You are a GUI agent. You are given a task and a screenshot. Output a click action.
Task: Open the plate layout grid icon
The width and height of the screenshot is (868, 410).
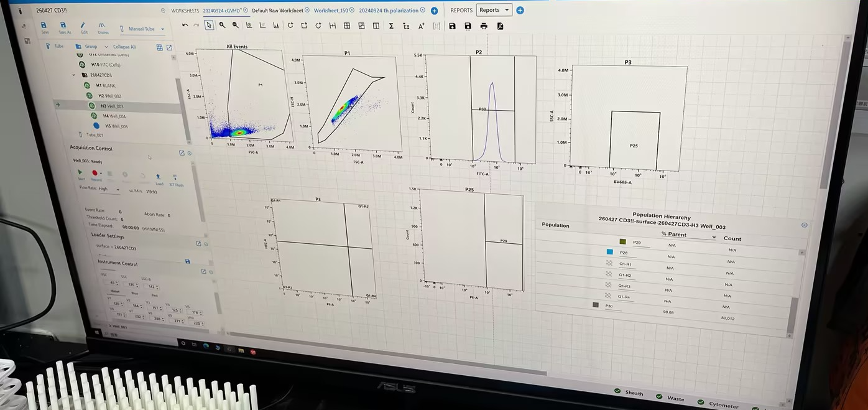click(160, 47)
